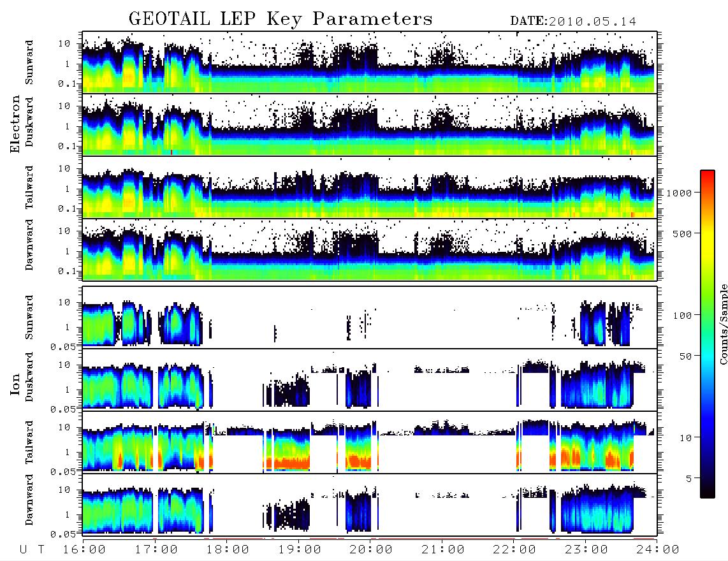Click the 20:00 time tick label
This screenshot has height=561, width=728.
tap(371, 550)
